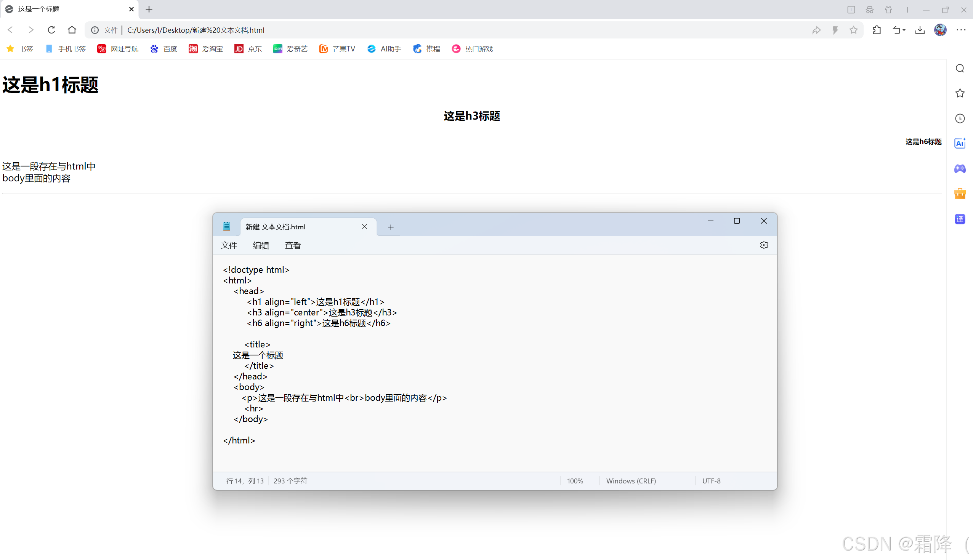973x560 pixels.
Task: Open the game controller sidebar icon
Action: click(x=960, y=168)
